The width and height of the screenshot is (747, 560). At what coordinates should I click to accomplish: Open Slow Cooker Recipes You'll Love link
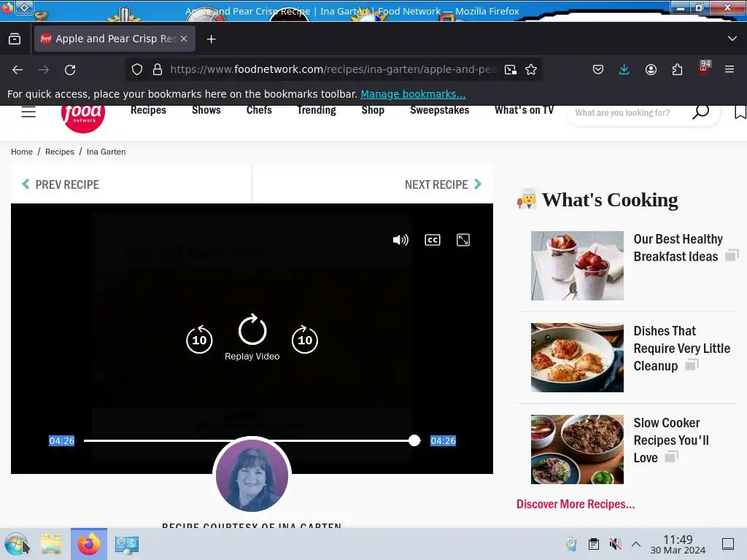click(x=671, y=440)
